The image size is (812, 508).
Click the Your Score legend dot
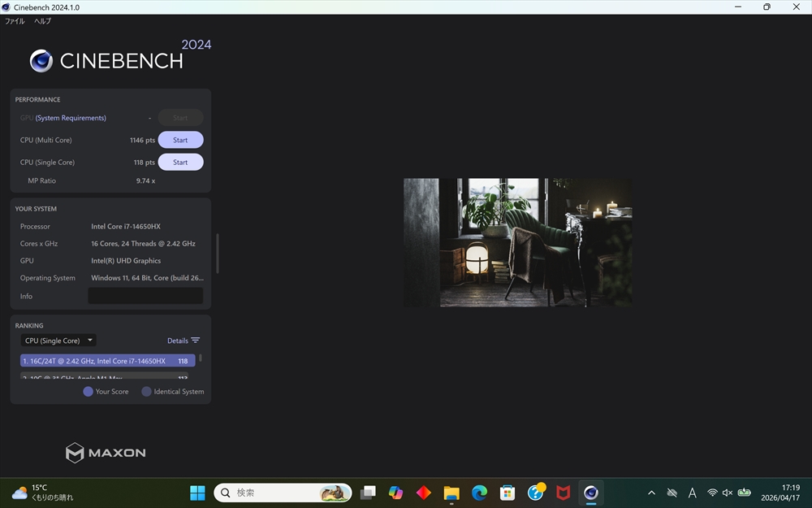pyautogui.click(x=88, y=392)
